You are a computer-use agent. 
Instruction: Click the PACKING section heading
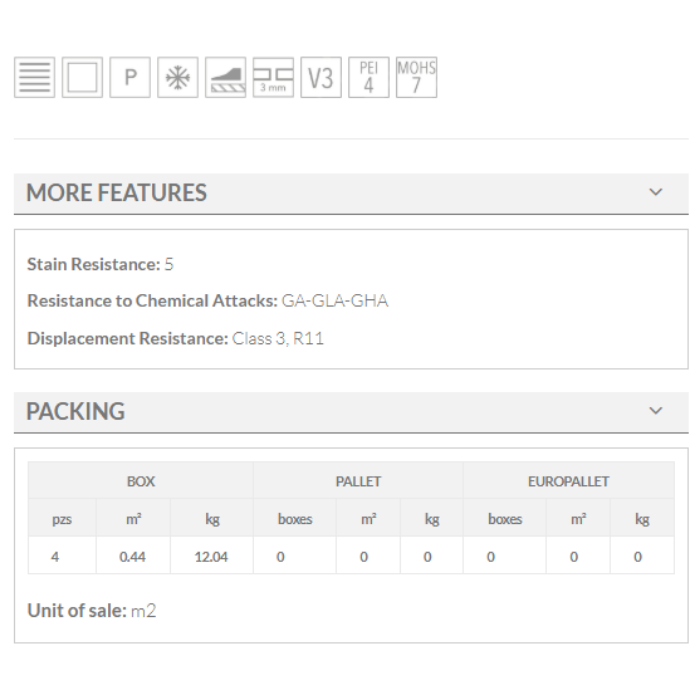76,411
